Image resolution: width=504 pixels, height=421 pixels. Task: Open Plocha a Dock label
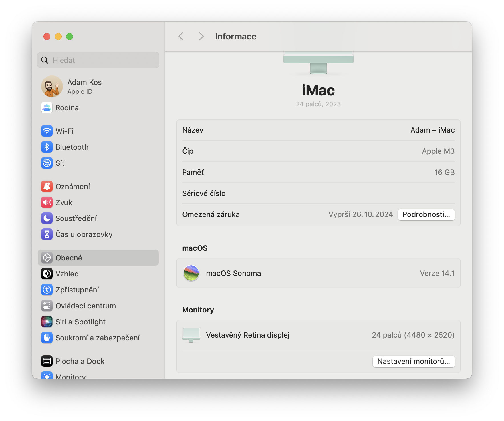tap(80, 361)
